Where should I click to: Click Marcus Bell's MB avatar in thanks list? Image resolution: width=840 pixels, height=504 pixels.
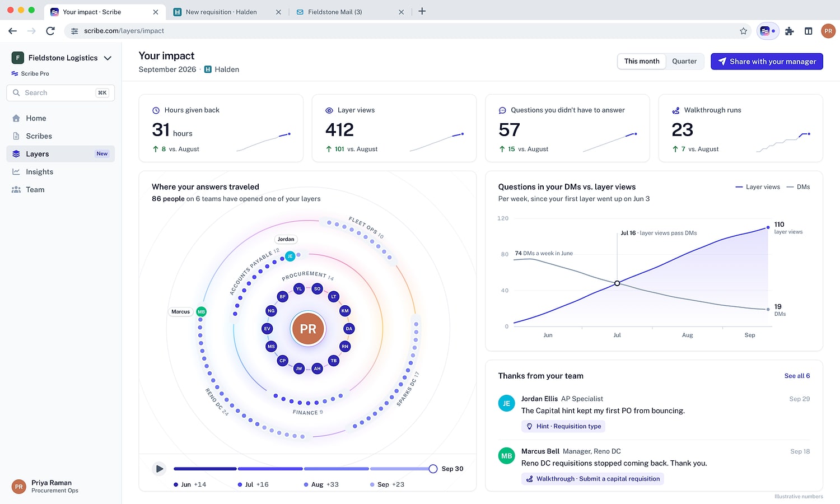507,456
